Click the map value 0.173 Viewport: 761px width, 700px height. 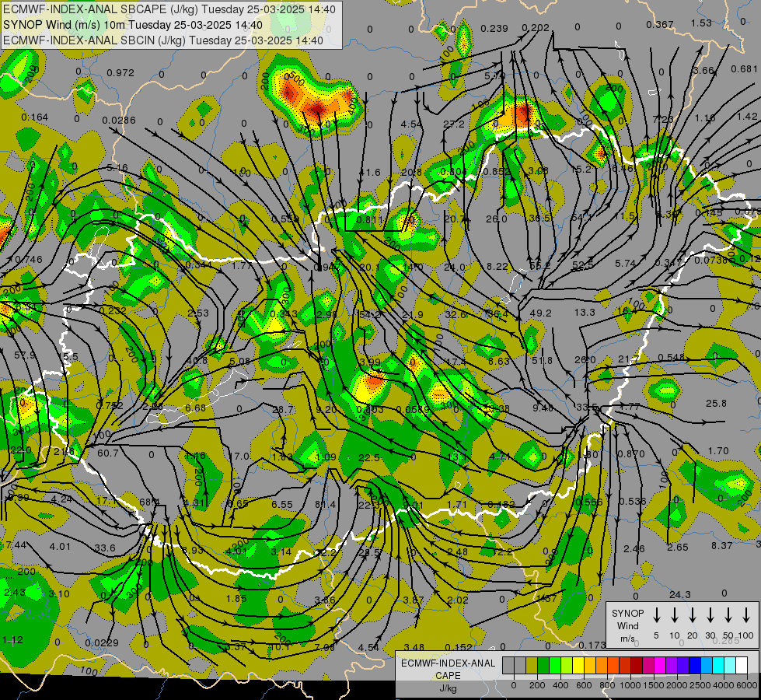click(x=592, y=645)
